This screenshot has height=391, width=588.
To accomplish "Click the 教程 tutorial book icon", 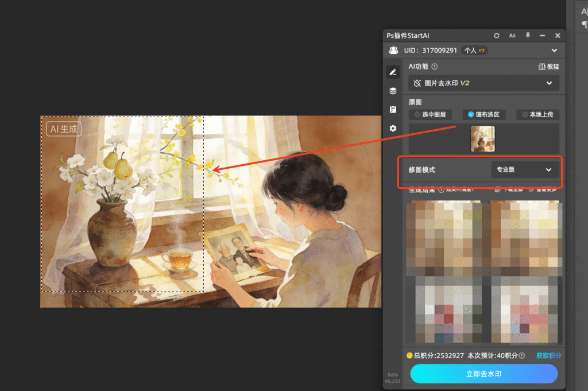I will tap(543, 67).
